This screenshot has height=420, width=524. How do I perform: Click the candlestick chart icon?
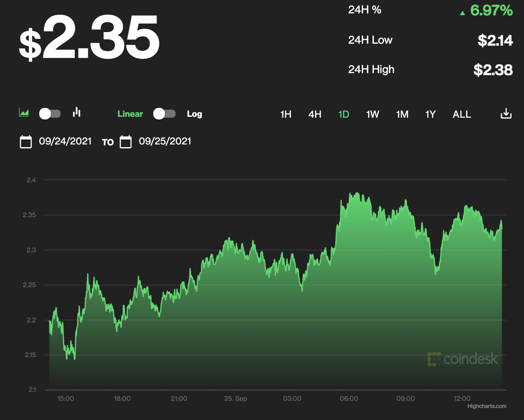pos(77,113)
